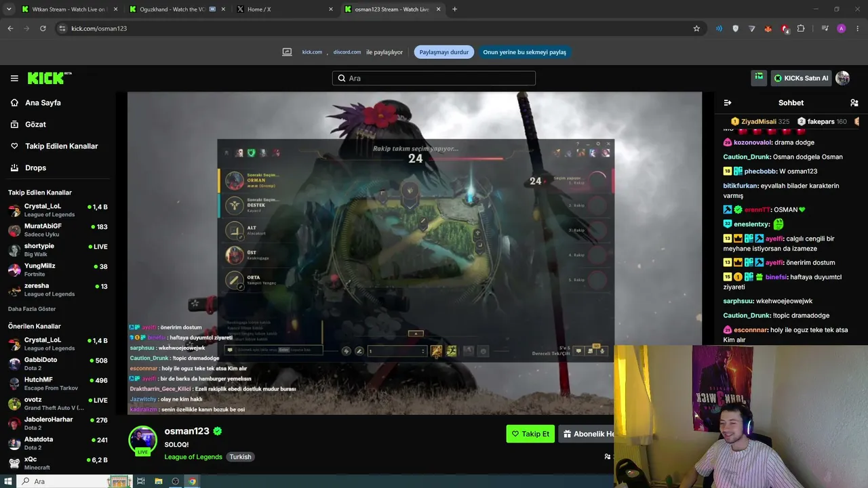Open the JaboleroHarhar recommended channel
868x488 pixels.
58,424
